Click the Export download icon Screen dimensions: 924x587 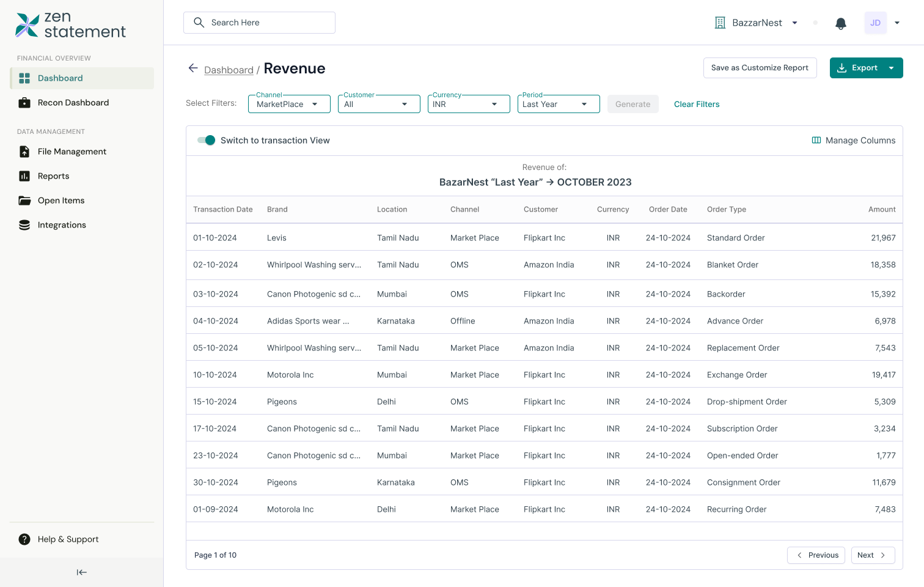point(842,68)
